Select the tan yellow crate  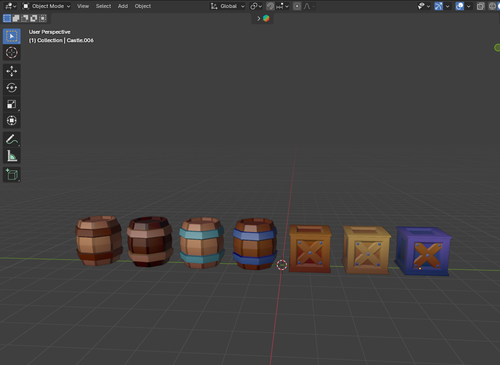366,250
